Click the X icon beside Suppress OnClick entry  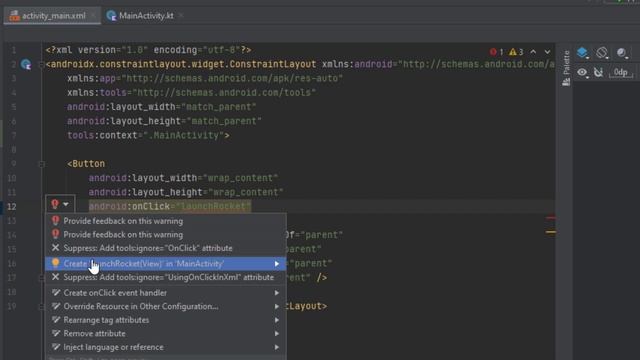(x=56, y=247)
